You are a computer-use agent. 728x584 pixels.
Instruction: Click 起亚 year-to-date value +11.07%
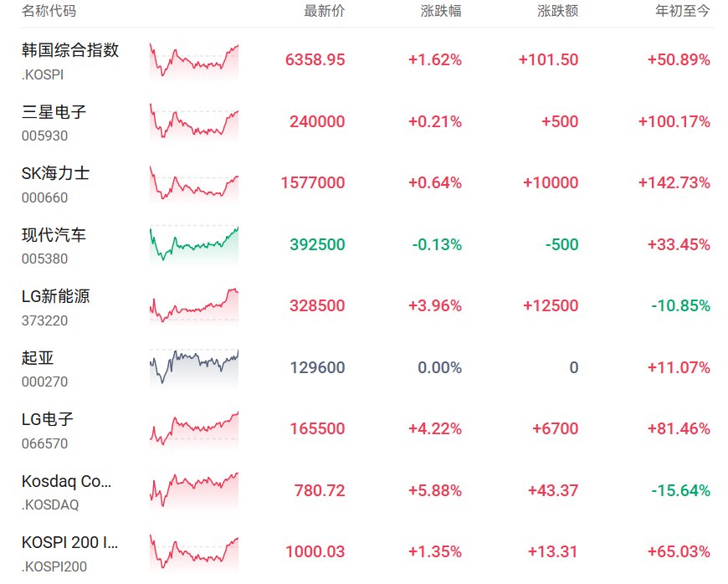679,367
